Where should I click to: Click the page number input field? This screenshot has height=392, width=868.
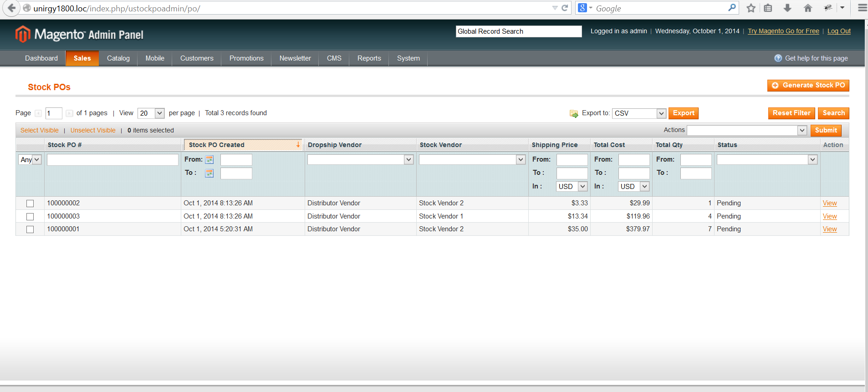pos(54,113)
